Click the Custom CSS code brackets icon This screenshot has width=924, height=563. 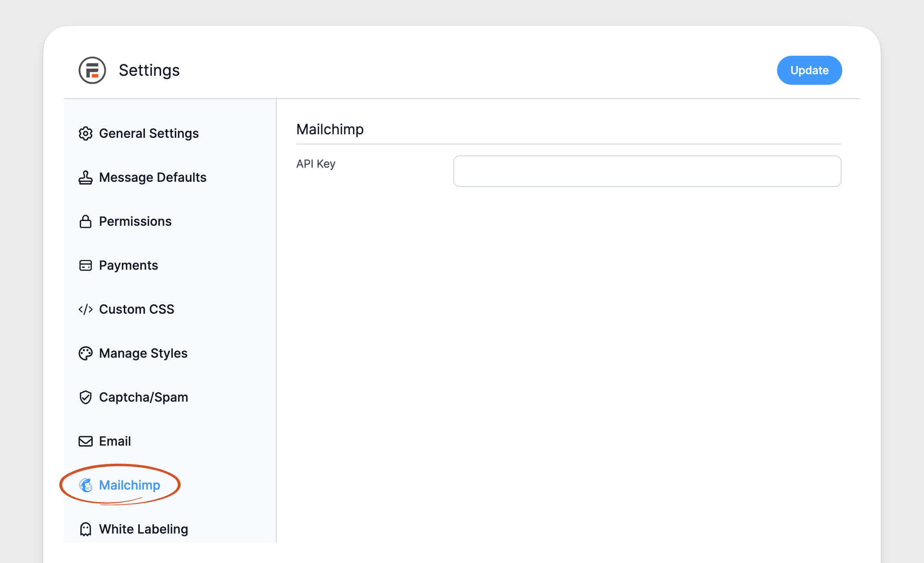86,309
